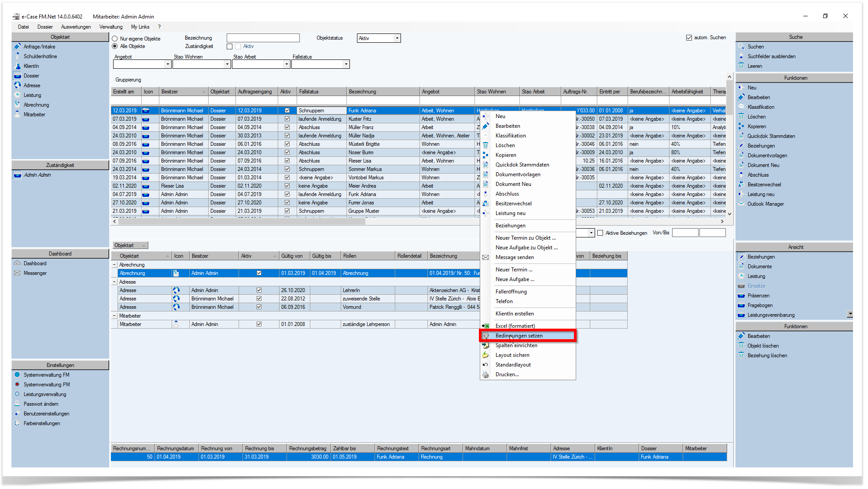The height and width of the screenshot is (489, 868).
Task: Click the Anfrage/Intake icon in Objektart panel
Action: click(x=17, y=46)
